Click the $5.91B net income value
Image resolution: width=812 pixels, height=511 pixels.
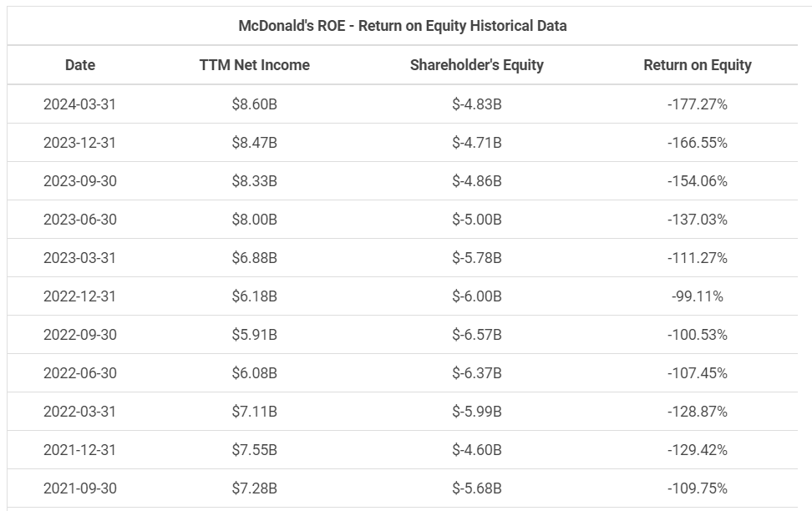(254, 335)
